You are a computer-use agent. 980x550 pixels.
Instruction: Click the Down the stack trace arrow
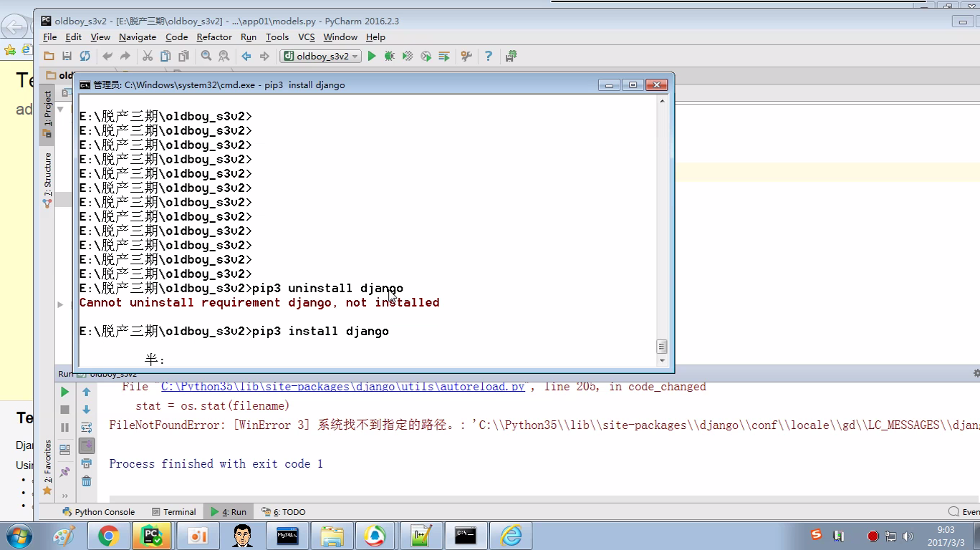coord(87,410)
